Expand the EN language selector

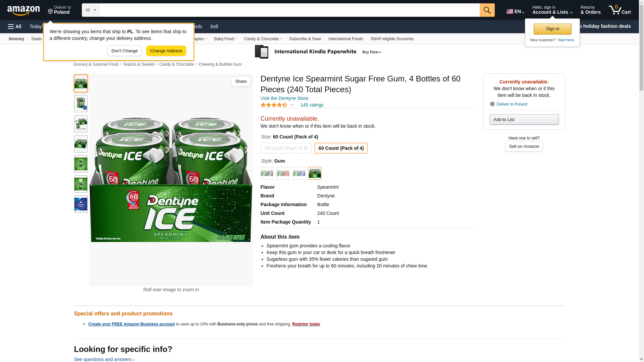tap(515, 11)
